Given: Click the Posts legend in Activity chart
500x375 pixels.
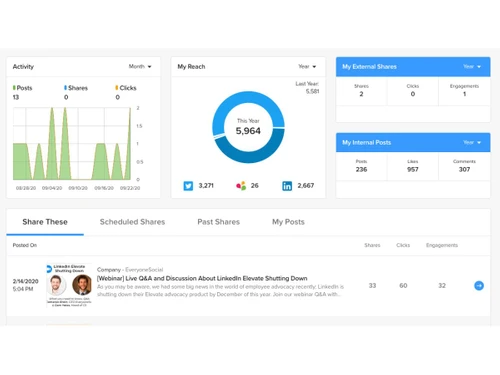Looking at the screenshot, I should (22, 88).
